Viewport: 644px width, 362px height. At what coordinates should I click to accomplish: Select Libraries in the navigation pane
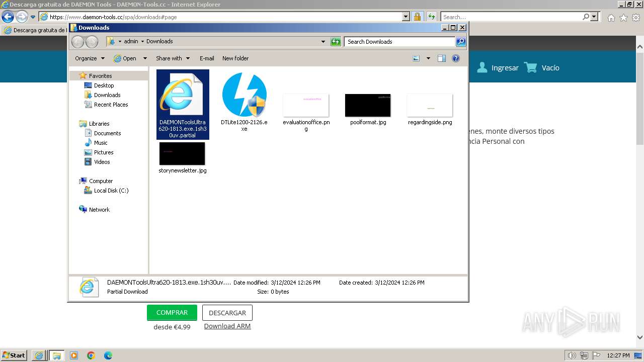(99, 124)
